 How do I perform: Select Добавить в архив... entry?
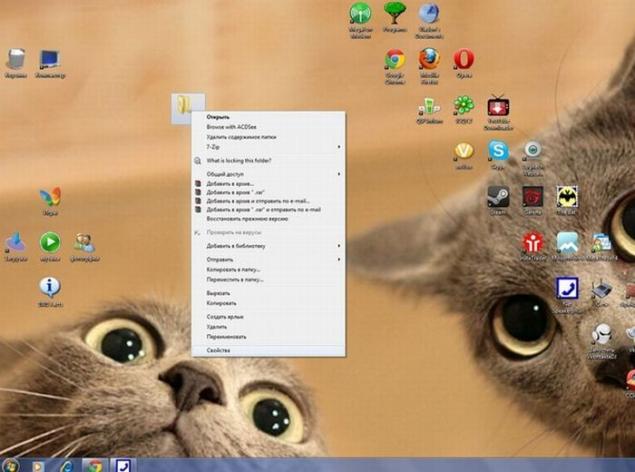[x=268, y=184]
